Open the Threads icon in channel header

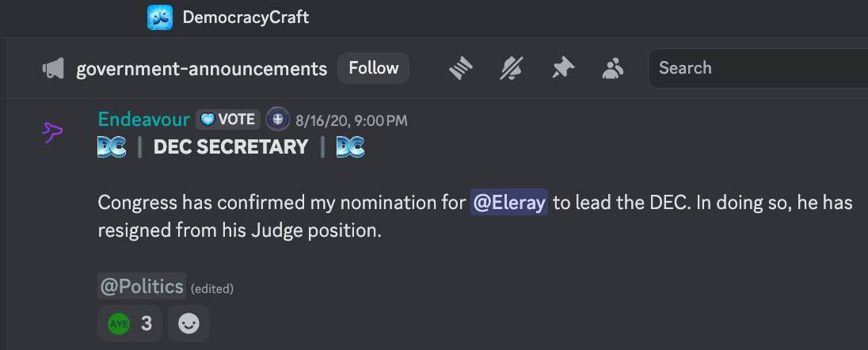(x=461, y=69)
